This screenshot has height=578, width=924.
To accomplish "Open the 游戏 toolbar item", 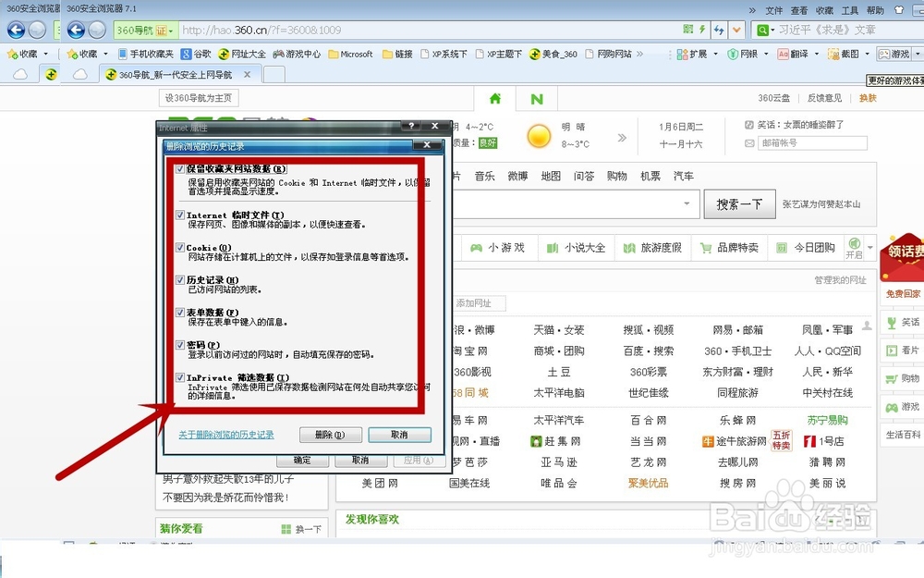I will (x=894, y=54).
